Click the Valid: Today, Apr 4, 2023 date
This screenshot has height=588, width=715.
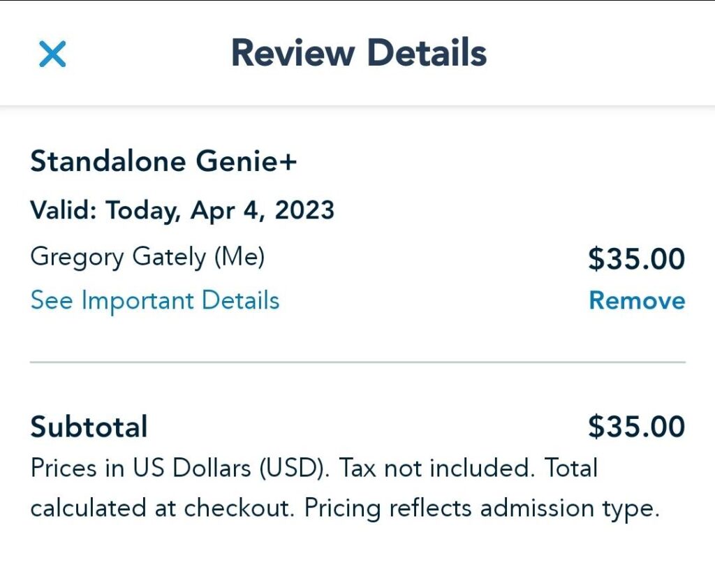pyautogui.click(x=182, y=210)
